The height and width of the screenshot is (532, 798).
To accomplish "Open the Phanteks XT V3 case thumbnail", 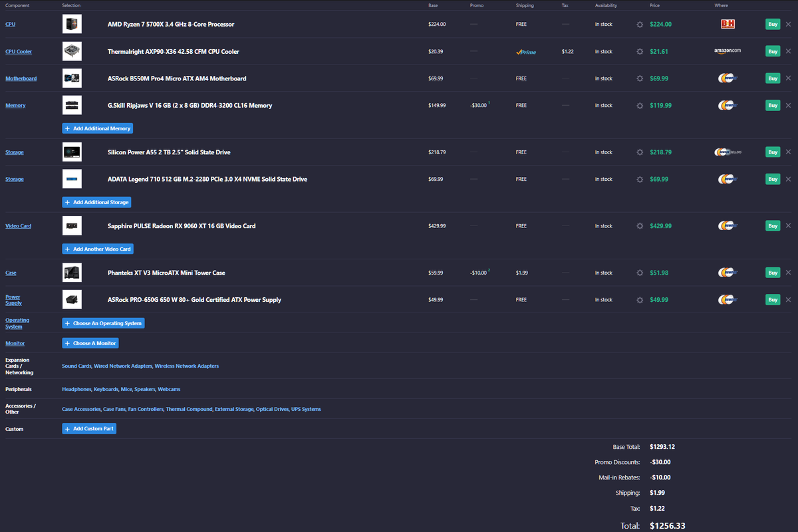I will [72, 273].
